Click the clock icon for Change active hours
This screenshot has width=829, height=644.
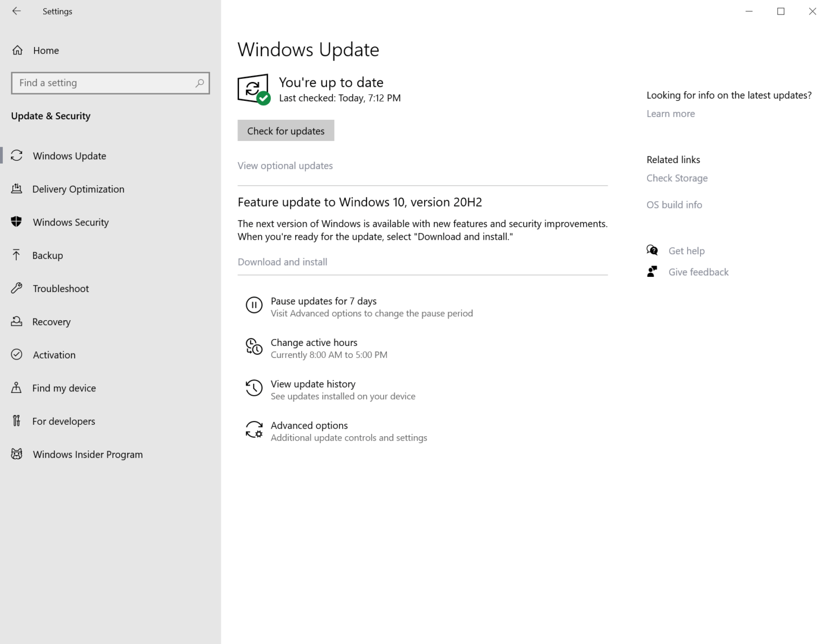254,348
